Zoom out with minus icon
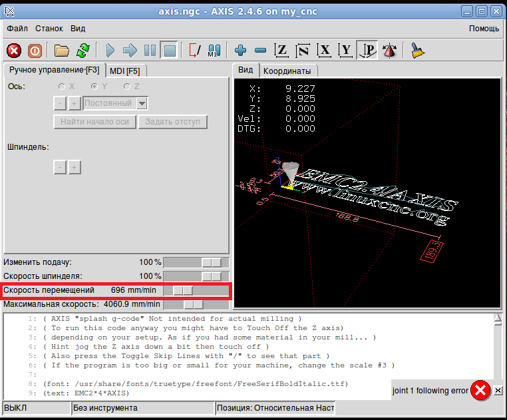The image size is (507, 420). tap(260, 51)
